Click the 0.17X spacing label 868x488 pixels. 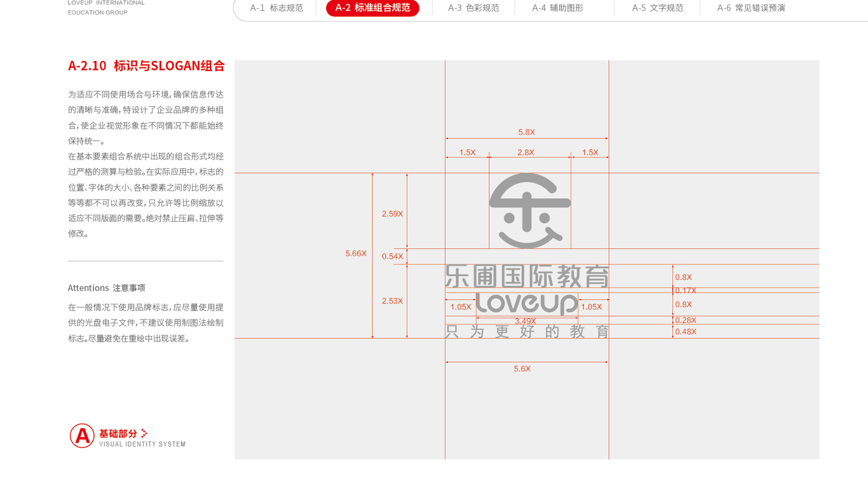click(686, 290)
